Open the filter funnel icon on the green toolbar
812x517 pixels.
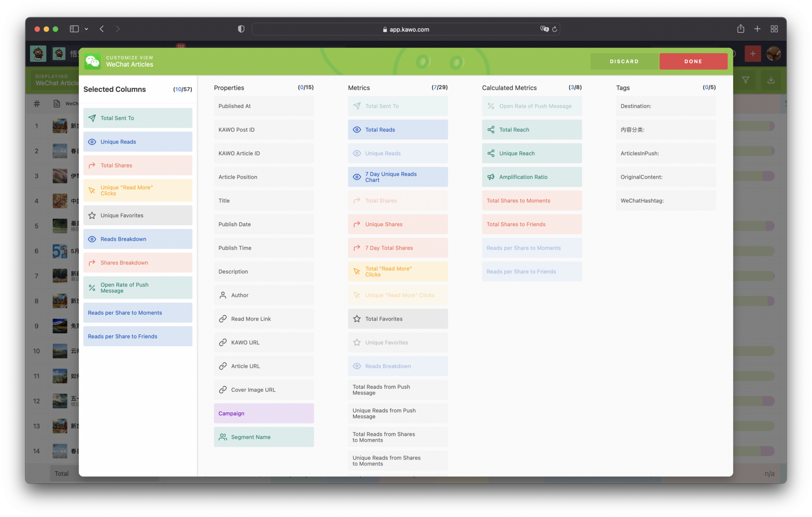click(x=746, y=80)
